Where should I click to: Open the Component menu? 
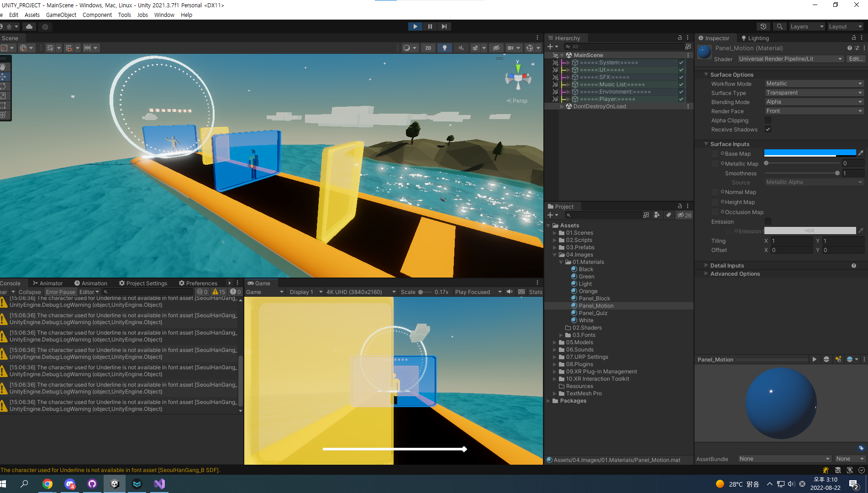coord(97,15)
